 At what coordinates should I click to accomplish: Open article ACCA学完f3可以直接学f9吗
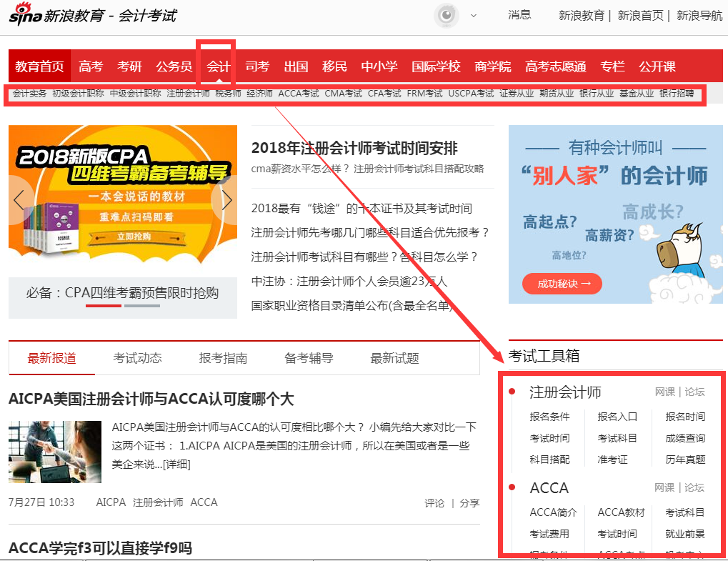click(x=100, y=548)
